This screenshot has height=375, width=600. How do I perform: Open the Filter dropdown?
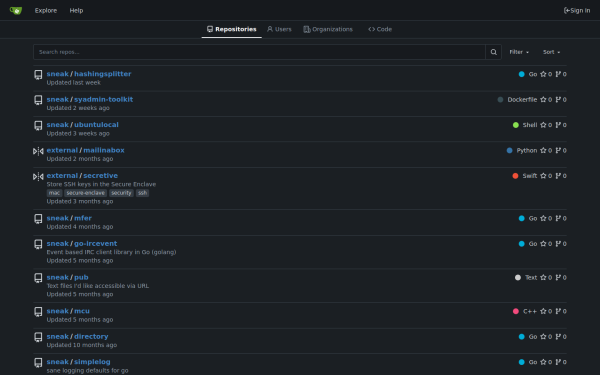click(519, 52)
